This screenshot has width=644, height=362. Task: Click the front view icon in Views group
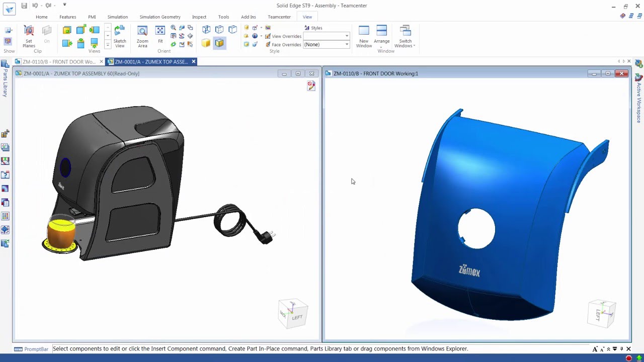tap(67, 30)
